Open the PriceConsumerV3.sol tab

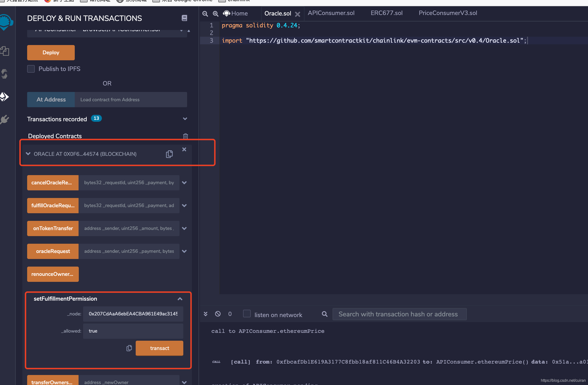448,13
